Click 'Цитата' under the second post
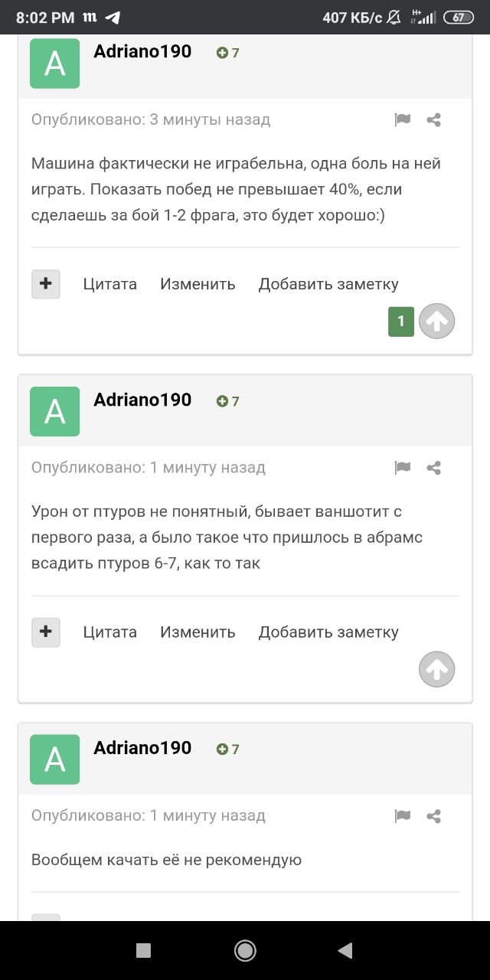Image resolution: width=490 pixels, height=980 pixels. click(110, 632)
